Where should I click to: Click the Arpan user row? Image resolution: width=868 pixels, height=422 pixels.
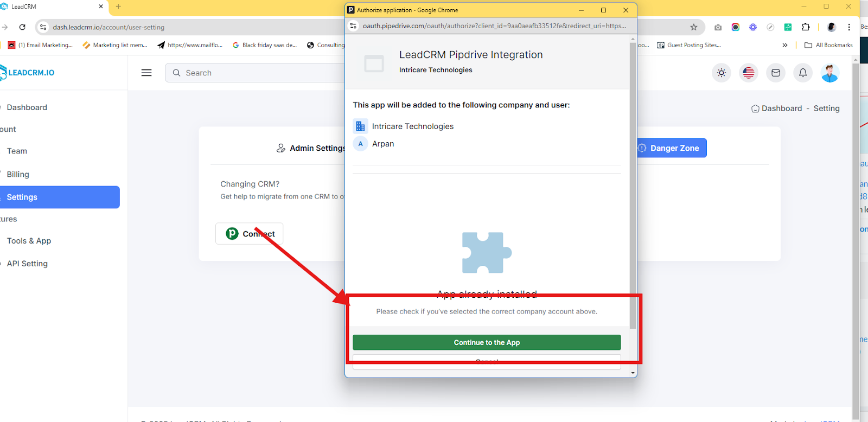pos(374,144)
